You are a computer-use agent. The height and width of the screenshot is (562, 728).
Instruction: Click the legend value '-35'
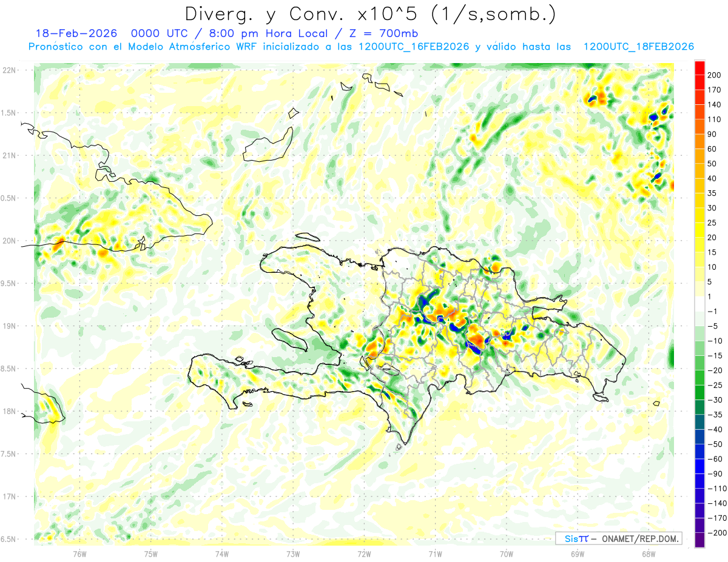pos(716,415)
